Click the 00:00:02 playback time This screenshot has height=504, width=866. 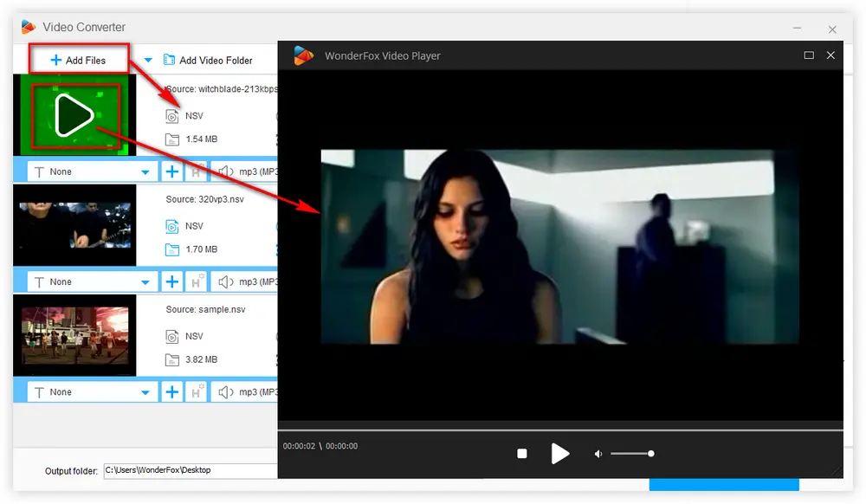299,446
